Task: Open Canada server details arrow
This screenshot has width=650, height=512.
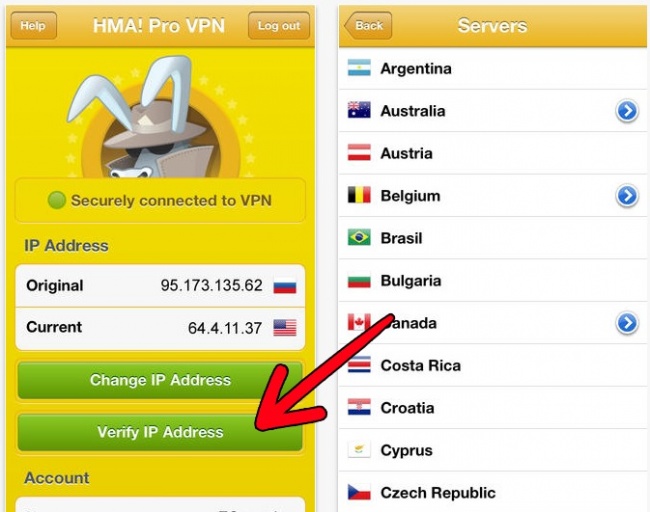Action: (x=627, y=323)
